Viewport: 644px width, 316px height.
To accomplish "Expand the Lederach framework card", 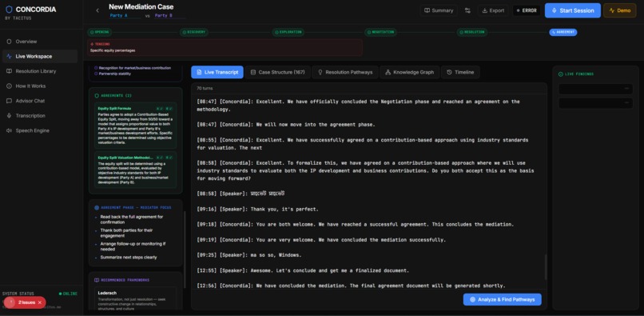I will 136,298.
